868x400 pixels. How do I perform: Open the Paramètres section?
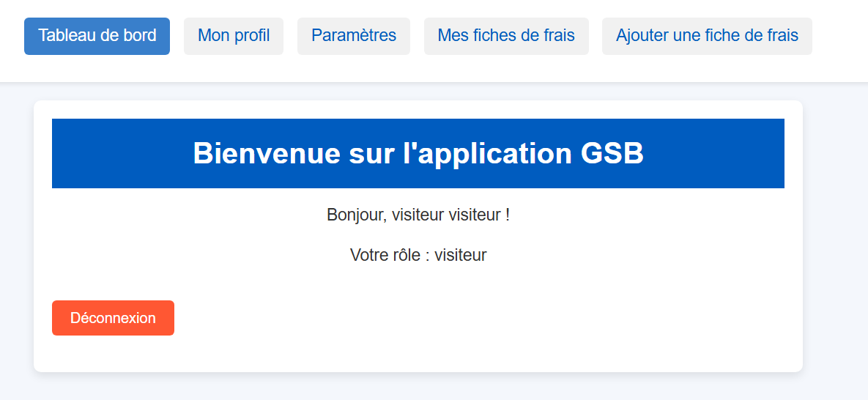point(354,36)
